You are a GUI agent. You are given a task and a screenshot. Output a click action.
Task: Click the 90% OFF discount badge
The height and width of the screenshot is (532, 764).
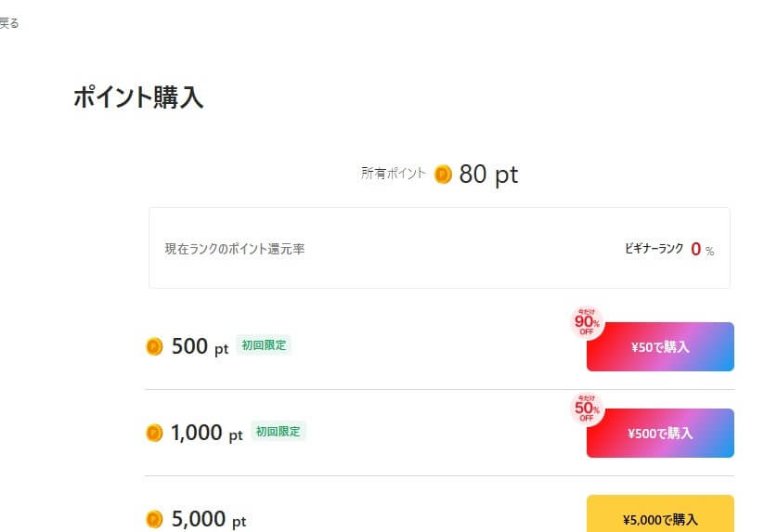pyautogui.click(x=587, y=322)
